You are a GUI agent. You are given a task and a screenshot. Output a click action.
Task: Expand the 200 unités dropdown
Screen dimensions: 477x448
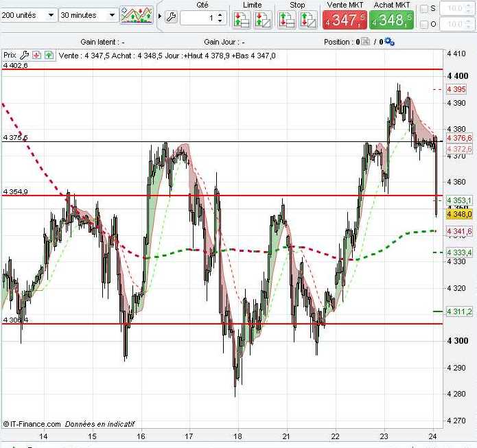click(x=51, y=15)
